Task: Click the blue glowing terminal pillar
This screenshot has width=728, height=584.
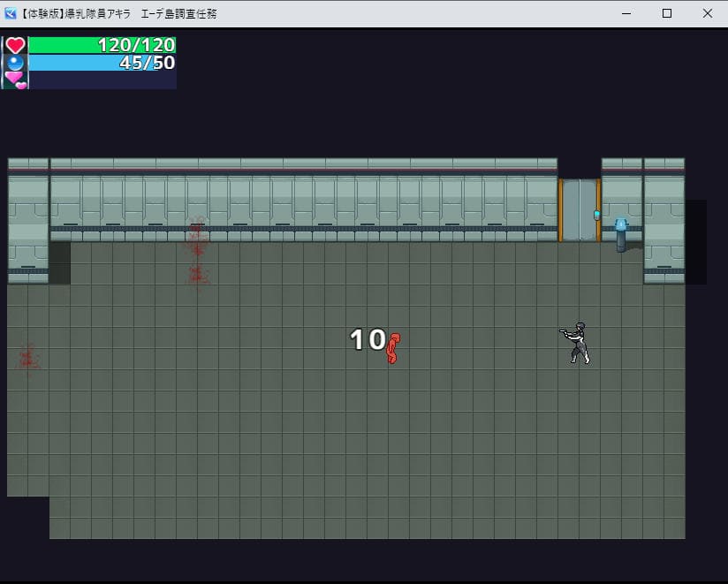Action: point(621,235)
